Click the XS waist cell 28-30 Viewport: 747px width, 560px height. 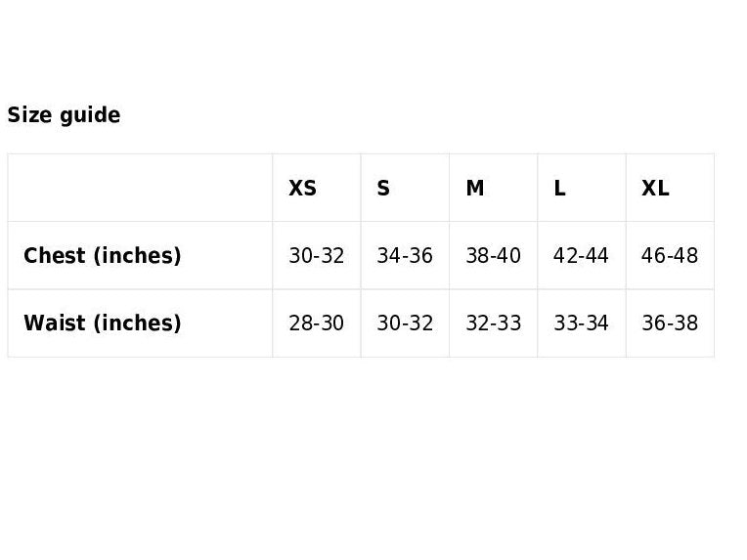(x=317, y=323)
